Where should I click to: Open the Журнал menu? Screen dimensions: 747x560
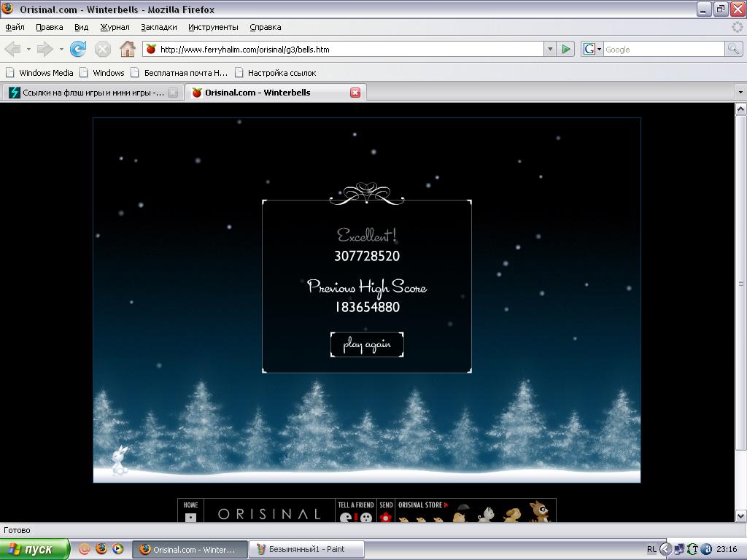[115, 27]
